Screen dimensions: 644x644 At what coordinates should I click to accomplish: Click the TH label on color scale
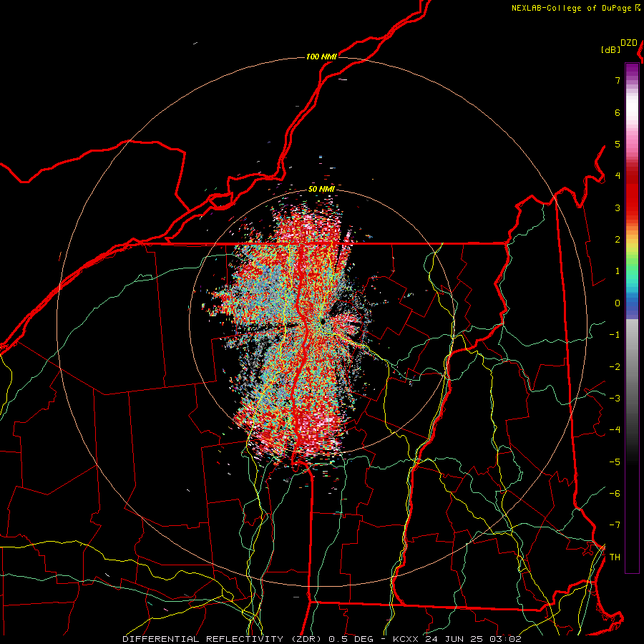(x=615, y=557)
